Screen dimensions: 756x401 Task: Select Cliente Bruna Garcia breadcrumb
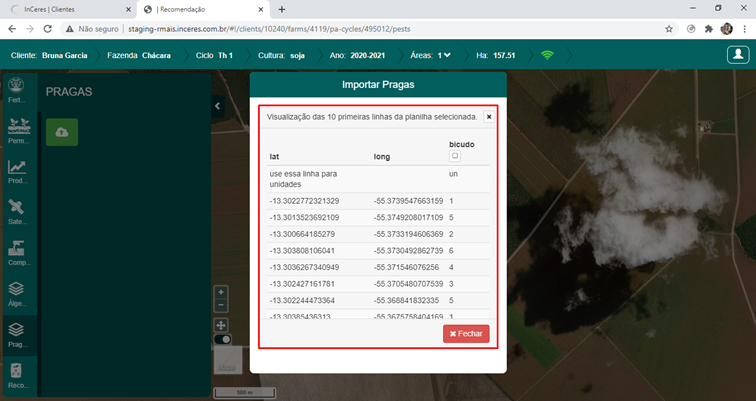(49, 55)
